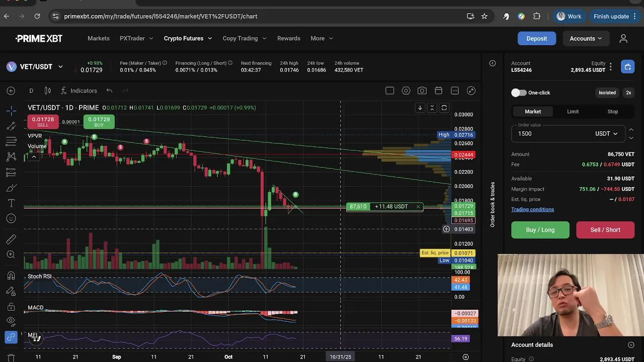Image resolution: width=644 pixels, height=362 pixels.
Task: Open the more options ellipsis in chart toolbar
Action: (x=455, y=90)
